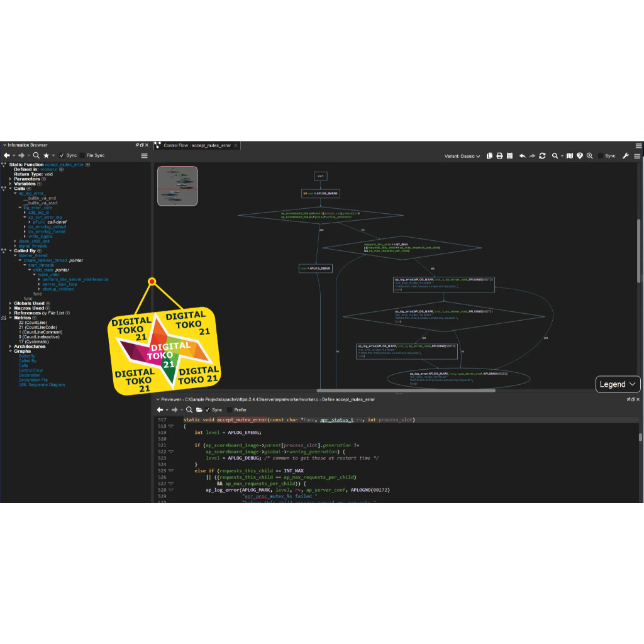Enable File Sync checkbox
The width and height of the screenshot is (644, 644).
point(82,156)
